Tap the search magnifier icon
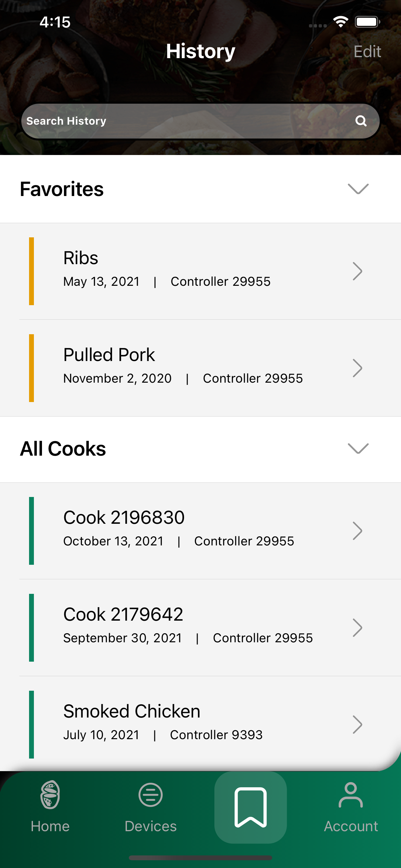401x868 pixels. click(361, 121)
